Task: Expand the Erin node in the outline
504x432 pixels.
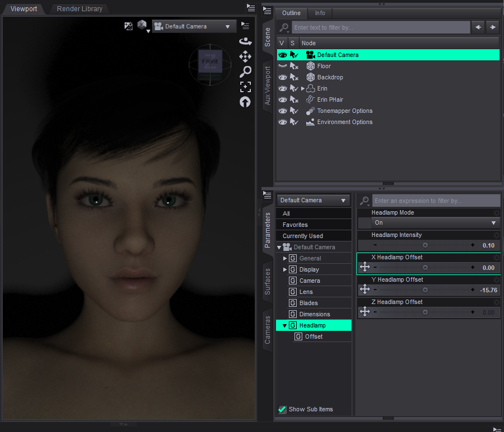Action: pos(303,88)
